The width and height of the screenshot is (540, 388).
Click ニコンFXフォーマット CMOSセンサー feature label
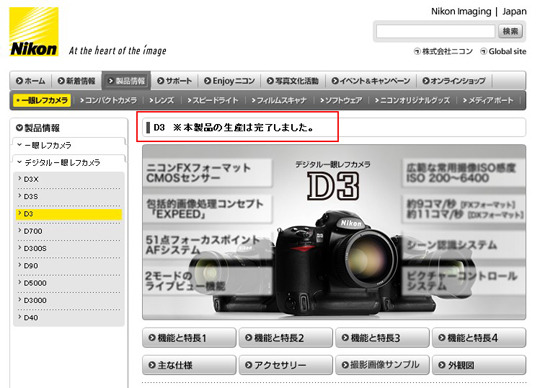(207, 173)
